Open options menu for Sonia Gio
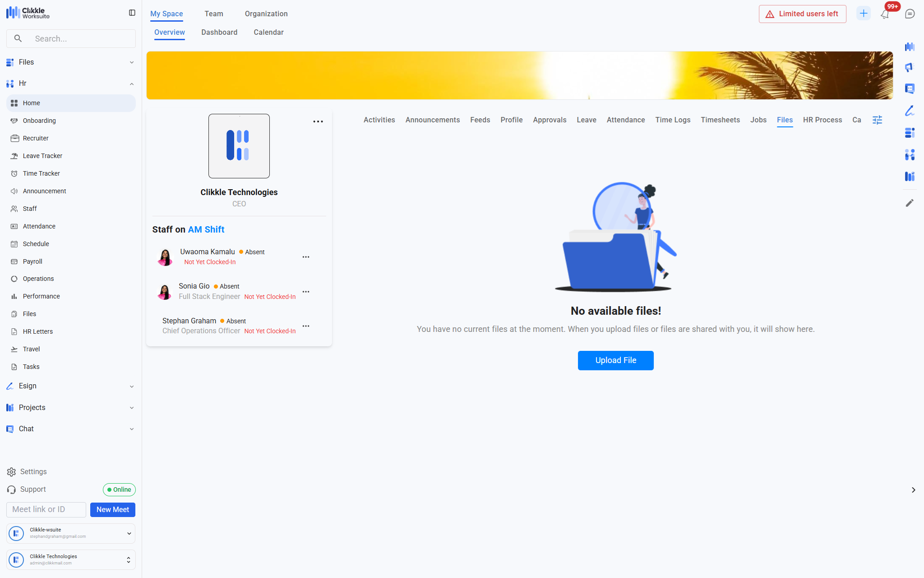 click(x=306, y=292)
